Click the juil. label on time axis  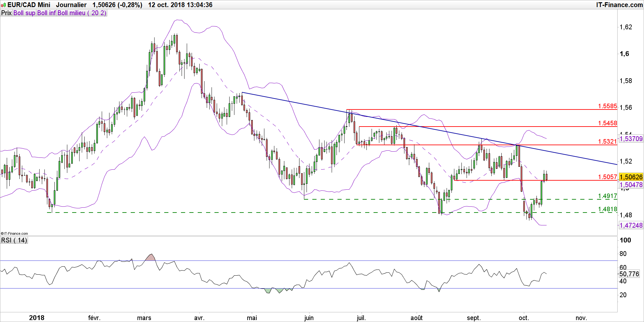[361, 318]
